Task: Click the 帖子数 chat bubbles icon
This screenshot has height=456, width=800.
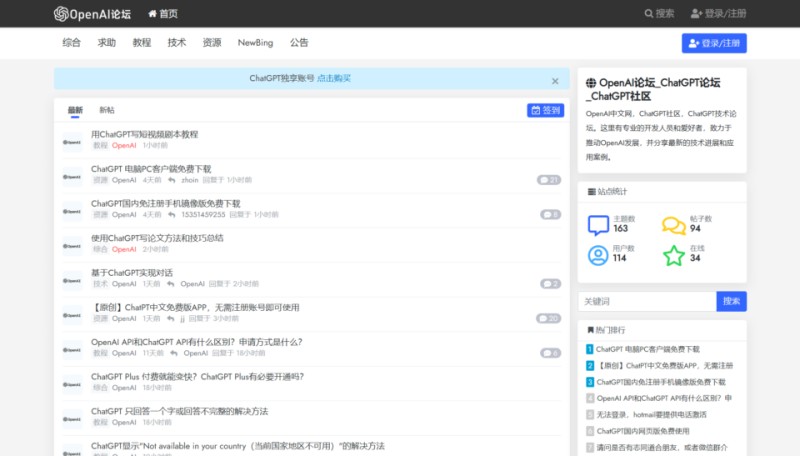Action: click(673, 225)
